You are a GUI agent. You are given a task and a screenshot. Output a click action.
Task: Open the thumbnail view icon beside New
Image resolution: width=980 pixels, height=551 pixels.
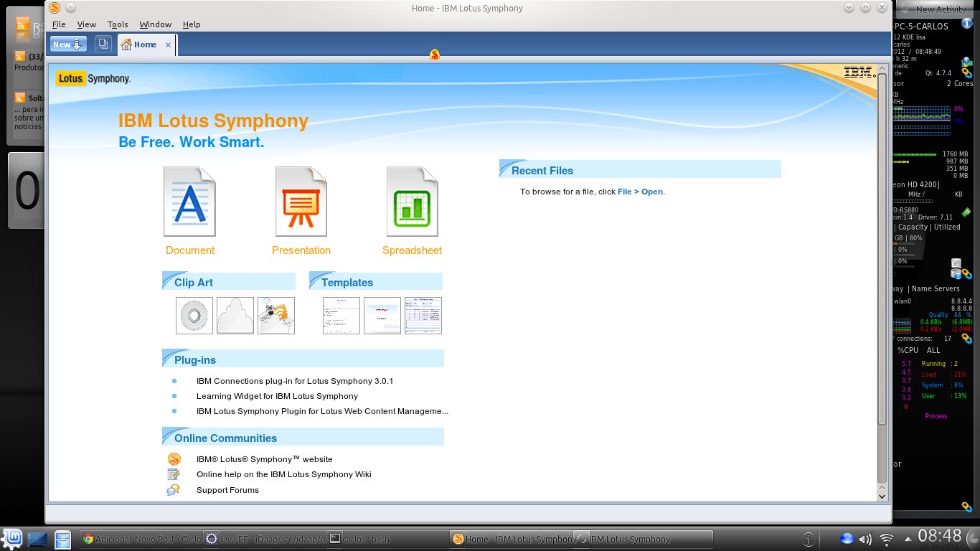pos(103,44)
